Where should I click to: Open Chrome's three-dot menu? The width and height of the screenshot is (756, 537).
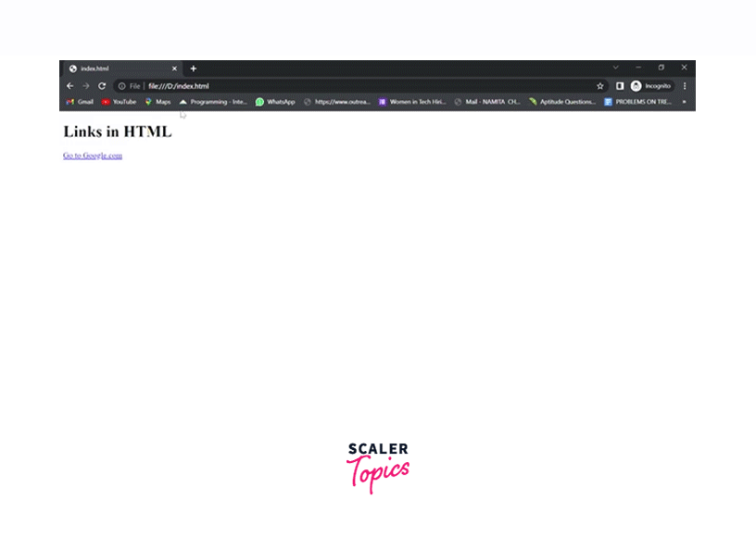(684, 85)
